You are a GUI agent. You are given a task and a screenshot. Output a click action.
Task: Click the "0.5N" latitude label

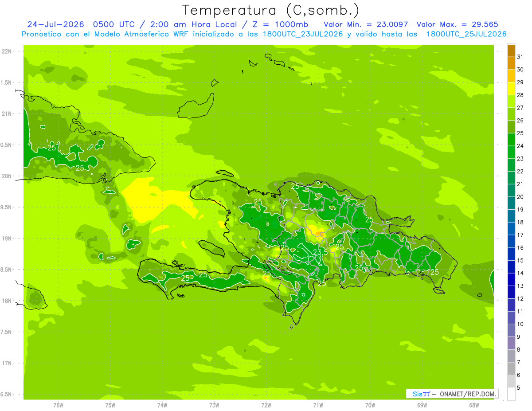click(6, 145)
